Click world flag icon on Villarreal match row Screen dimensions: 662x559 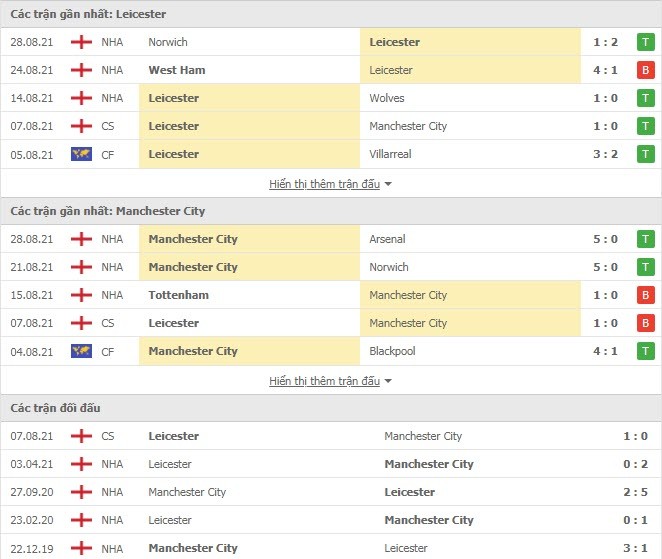[81, 154]
